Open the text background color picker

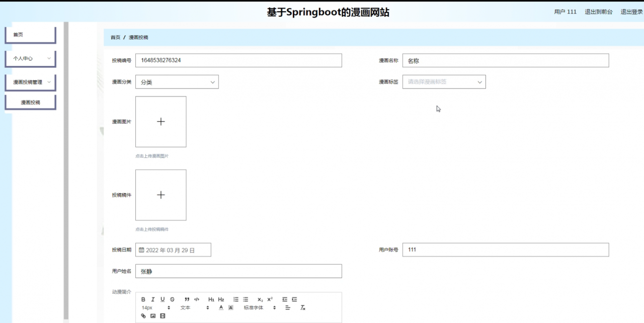(x=231, y=307)
